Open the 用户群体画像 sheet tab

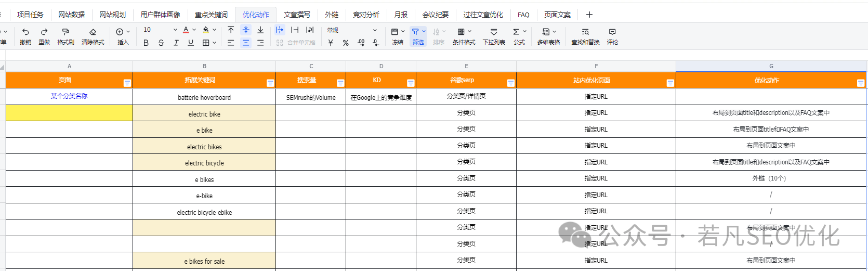pyautogui.click(x=160, y=15)
